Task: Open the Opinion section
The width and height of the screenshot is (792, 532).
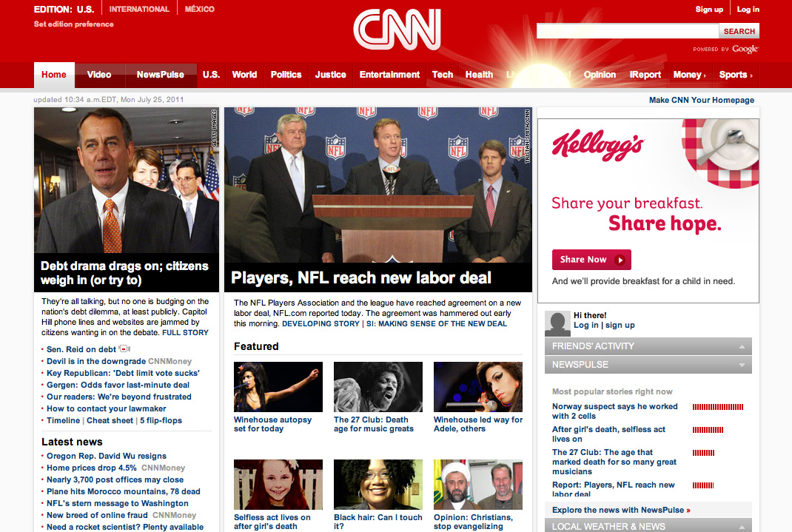Action: point(600,75)
